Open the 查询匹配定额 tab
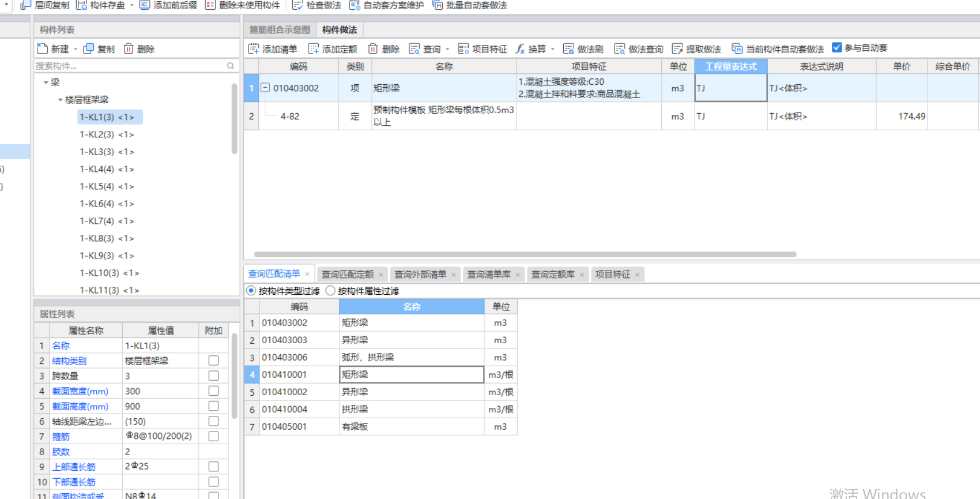980x499 pixels. (x=348, y=275)
